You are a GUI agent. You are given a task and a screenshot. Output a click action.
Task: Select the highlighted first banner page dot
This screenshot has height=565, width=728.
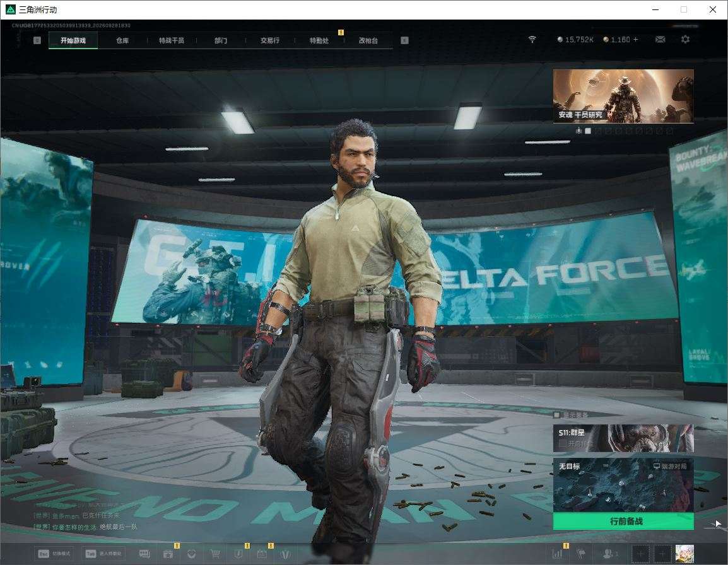588,131
